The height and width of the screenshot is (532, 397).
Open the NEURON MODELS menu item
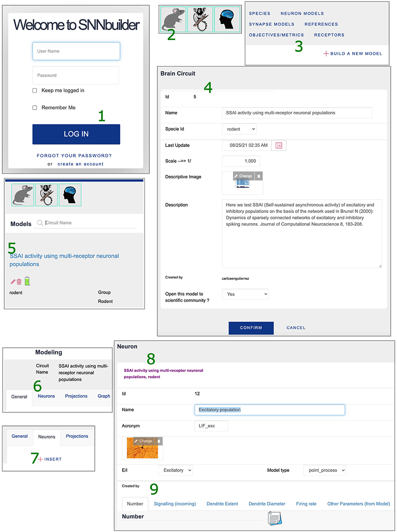pyautogui.click(x=302, y=14)
